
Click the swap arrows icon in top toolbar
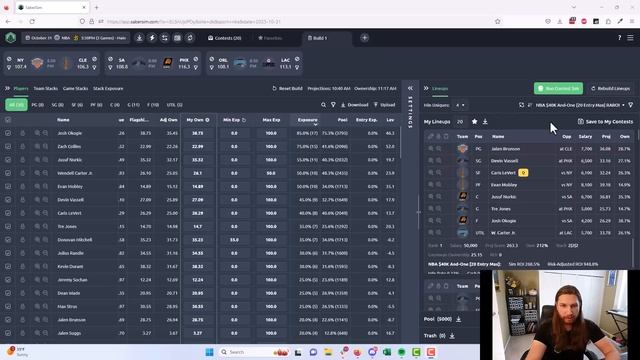[164, 38]
